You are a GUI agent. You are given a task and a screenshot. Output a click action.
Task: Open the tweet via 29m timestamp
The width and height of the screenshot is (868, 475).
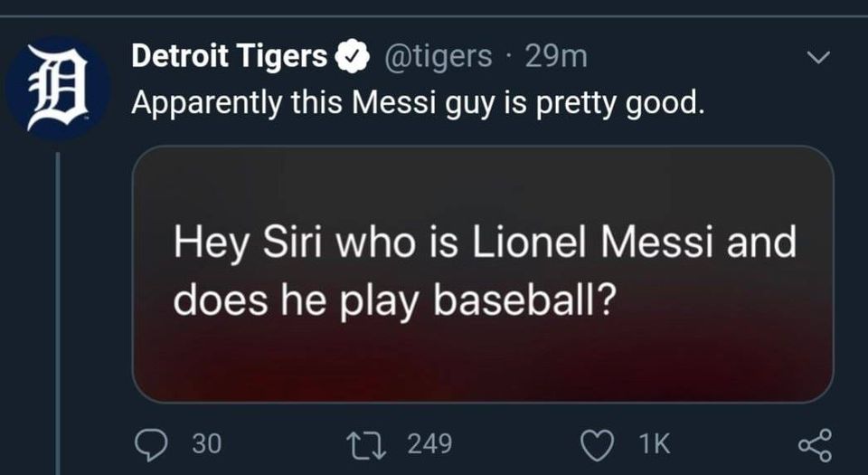(556, 57)
